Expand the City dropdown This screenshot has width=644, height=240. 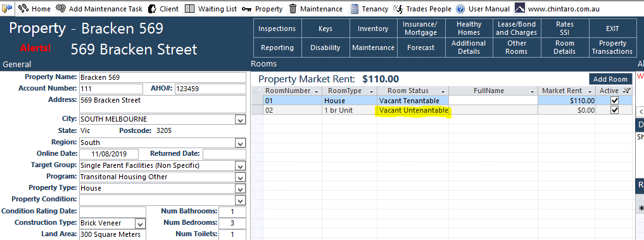pos(240,120)
